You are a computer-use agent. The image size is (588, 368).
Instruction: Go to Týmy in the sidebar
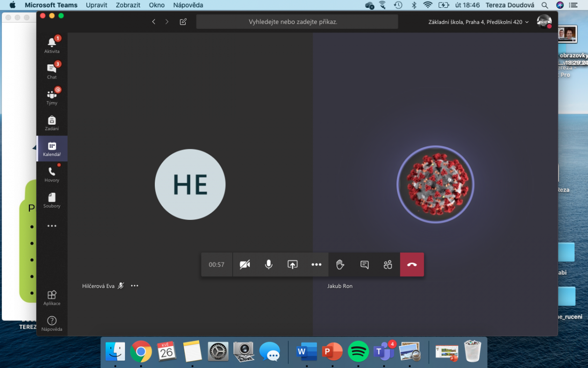pyautogui.click(x=52, y=97)
